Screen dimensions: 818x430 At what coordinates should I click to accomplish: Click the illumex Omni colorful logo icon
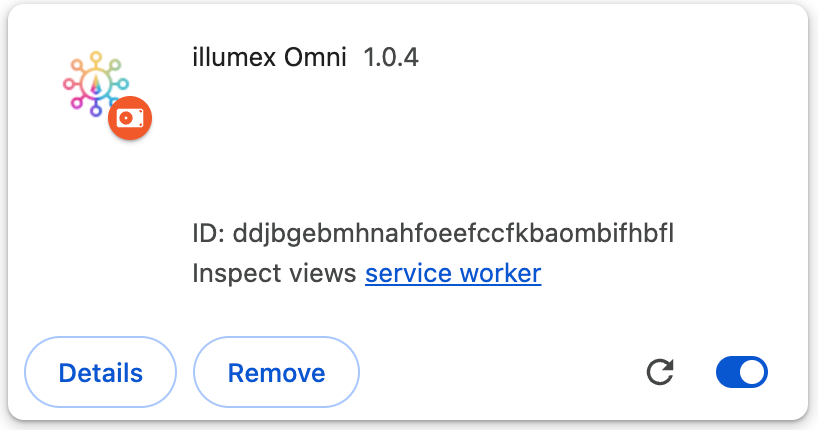(x=94, y=84)
